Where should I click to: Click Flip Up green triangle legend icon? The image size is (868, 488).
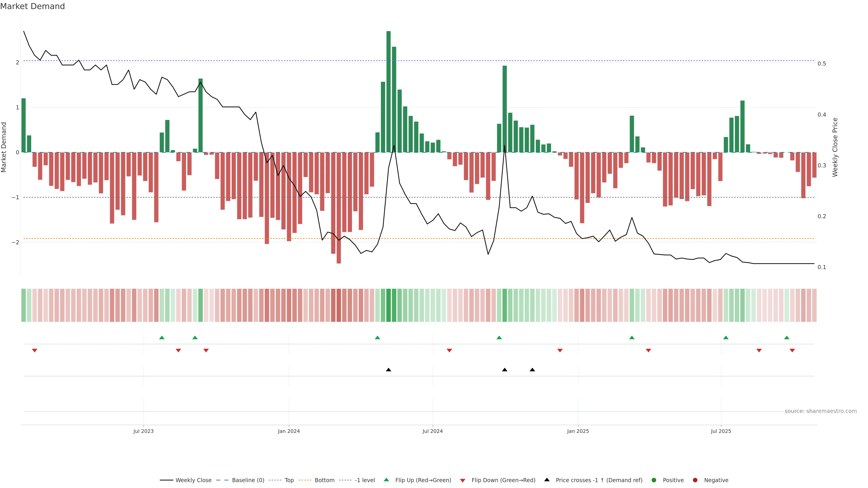click(387, 480)
